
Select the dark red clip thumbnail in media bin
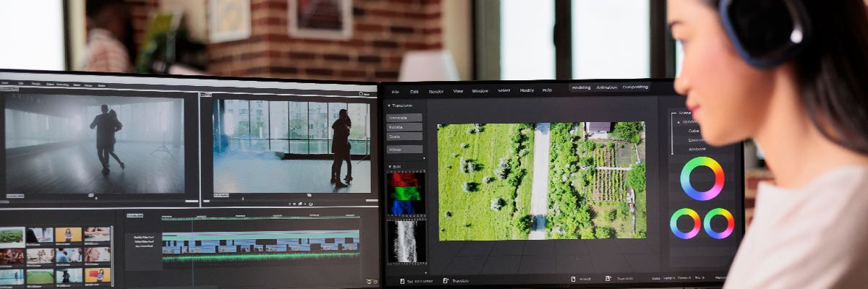[x=12, y=256]
